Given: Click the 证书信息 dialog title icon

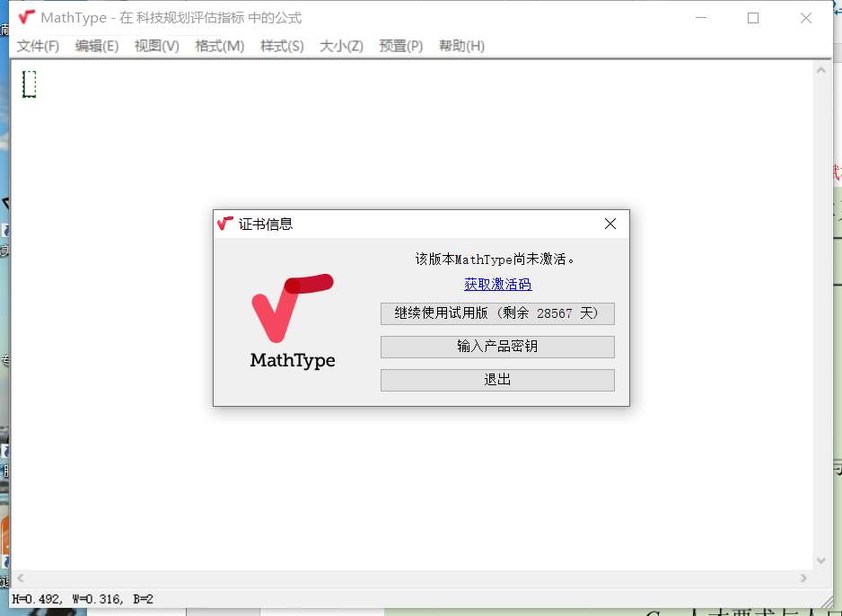Looking at the screenshot, I should point(225,224).
